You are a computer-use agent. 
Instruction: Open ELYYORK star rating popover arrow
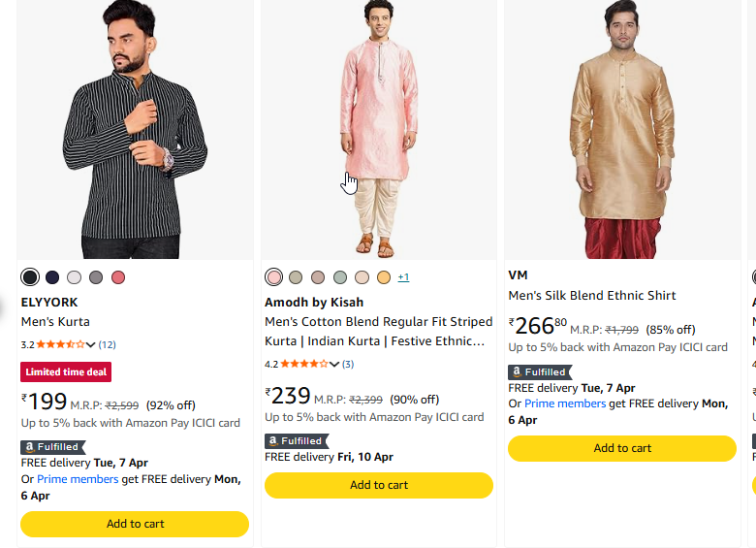point(91,344)
